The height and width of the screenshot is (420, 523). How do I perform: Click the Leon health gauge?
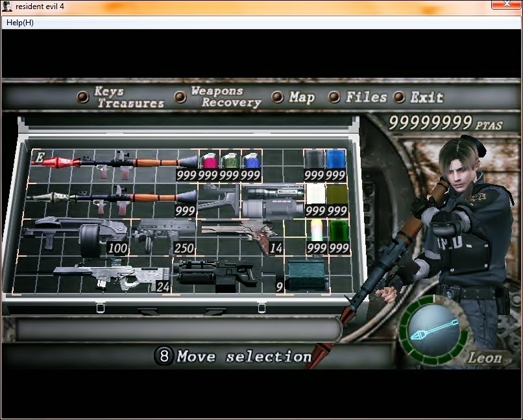[434, 331]
